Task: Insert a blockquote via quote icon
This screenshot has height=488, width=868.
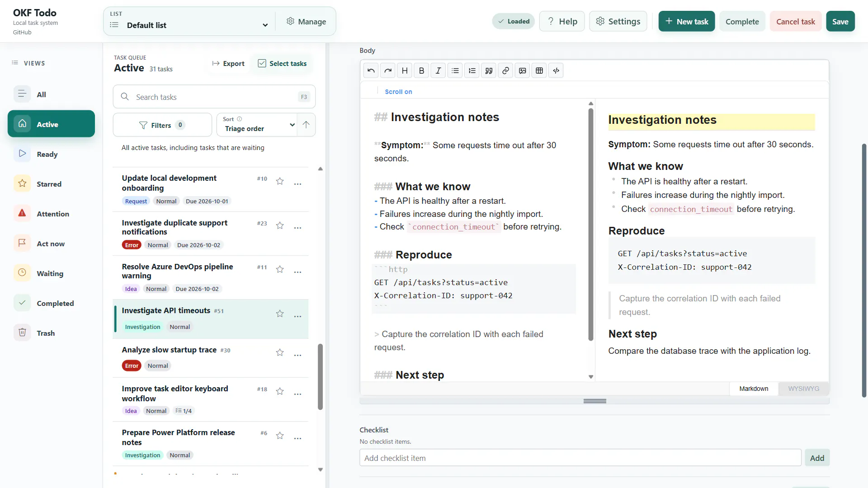Action: pyautogui.click(x=489, y=70)
